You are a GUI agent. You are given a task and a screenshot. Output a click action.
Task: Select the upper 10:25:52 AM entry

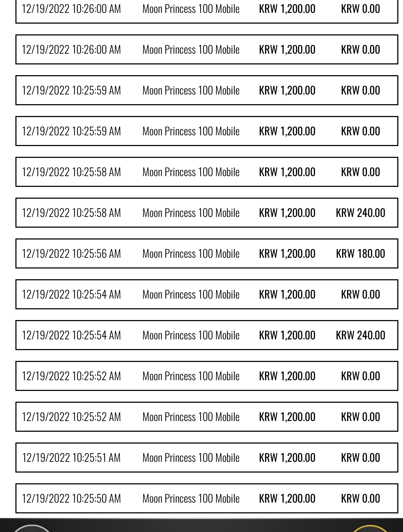[x=207, y=376]
